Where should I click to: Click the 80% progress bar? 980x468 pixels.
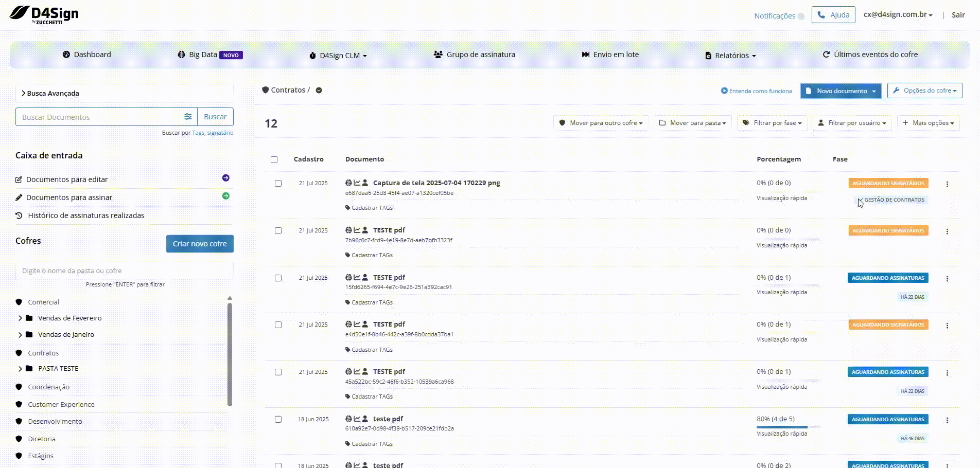coord(788,427)
